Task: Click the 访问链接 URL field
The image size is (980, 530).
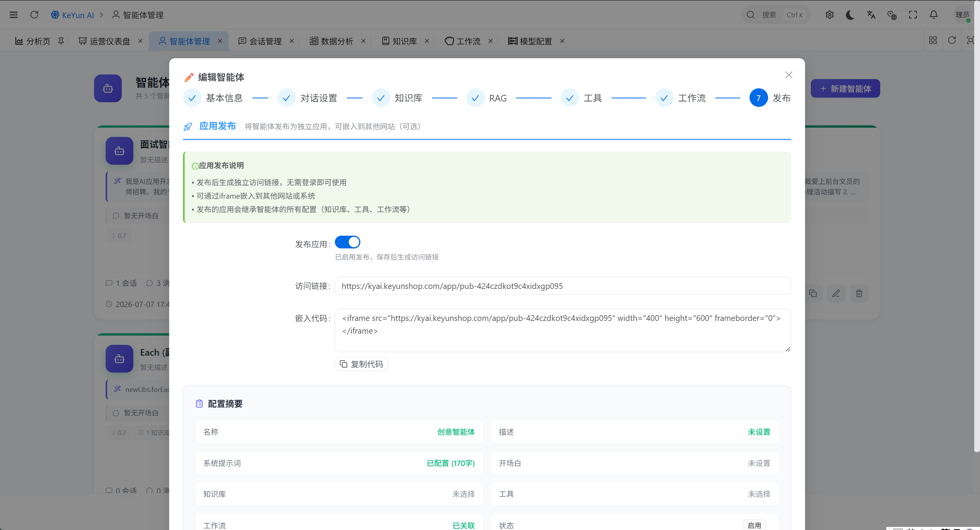Action: (563, 286)
